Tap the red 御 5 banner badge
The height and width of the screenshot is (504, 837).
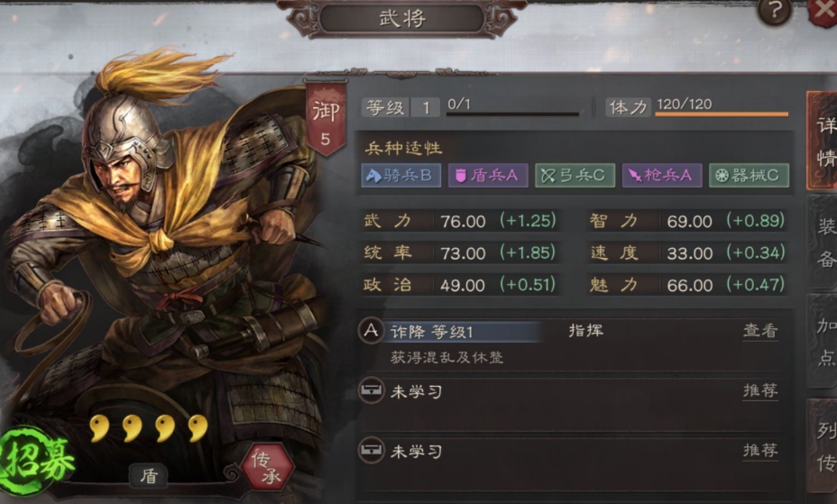pos(325,118)
